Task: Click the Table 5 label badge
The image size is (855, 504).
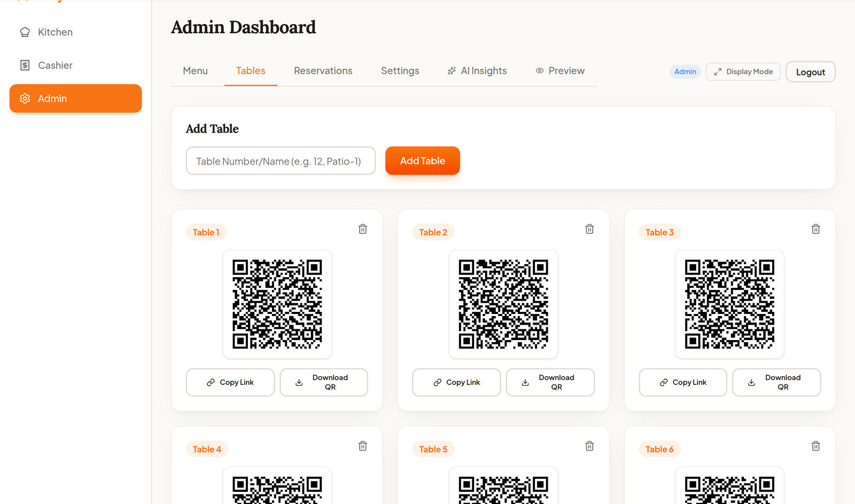Action: coord(433,449)
